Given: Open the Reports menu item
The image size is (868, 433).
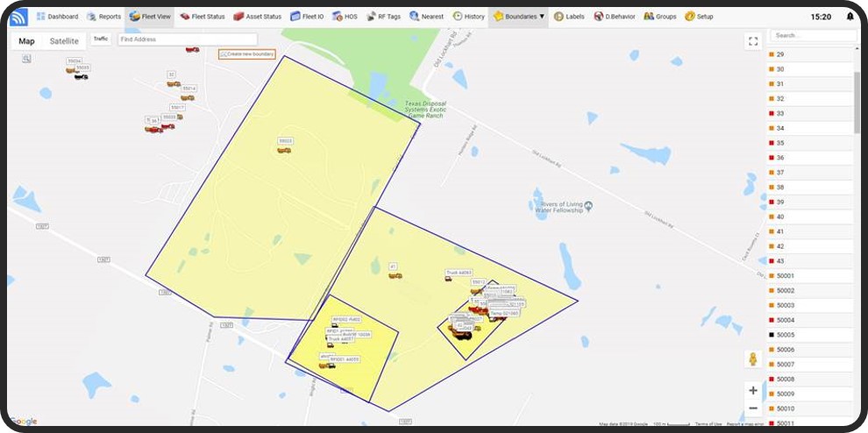Looking at the screenshot, I should pos(103,17).
